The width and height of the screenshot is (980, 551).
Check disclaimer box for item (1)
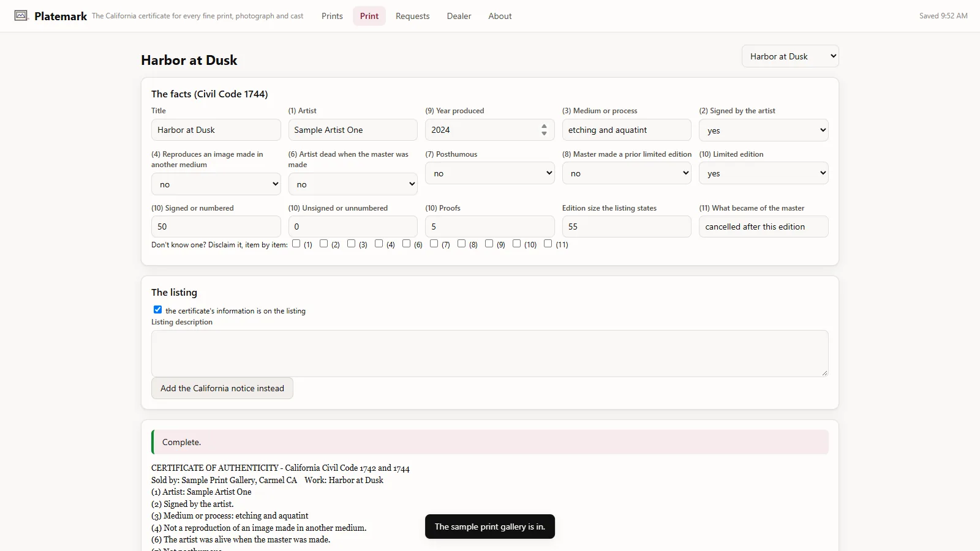[x=296, y=244]
